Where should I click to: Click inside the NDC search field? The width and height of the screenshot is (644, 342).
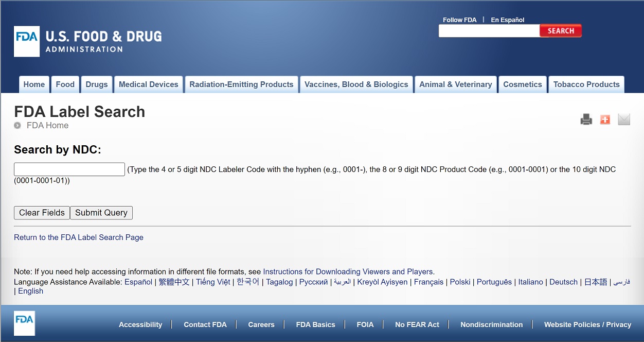click(69, 169)
